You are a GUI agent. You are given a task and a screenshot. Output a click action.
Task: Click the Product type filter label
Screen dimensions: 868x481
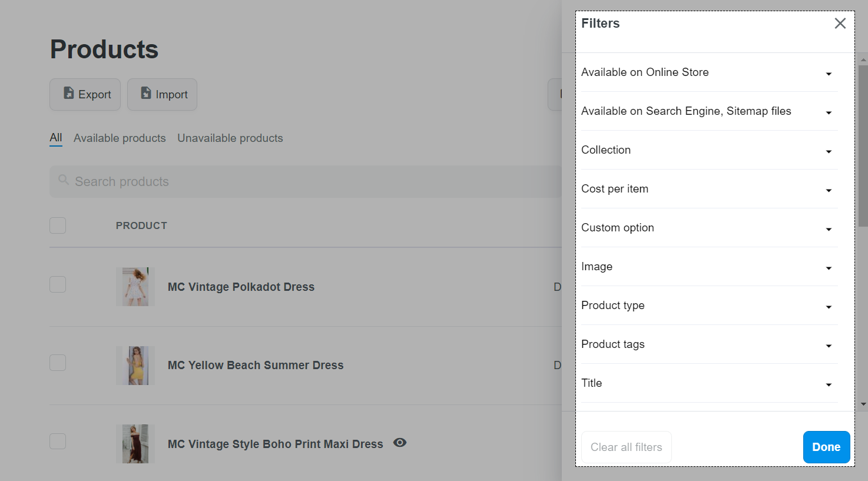point(613,306)
